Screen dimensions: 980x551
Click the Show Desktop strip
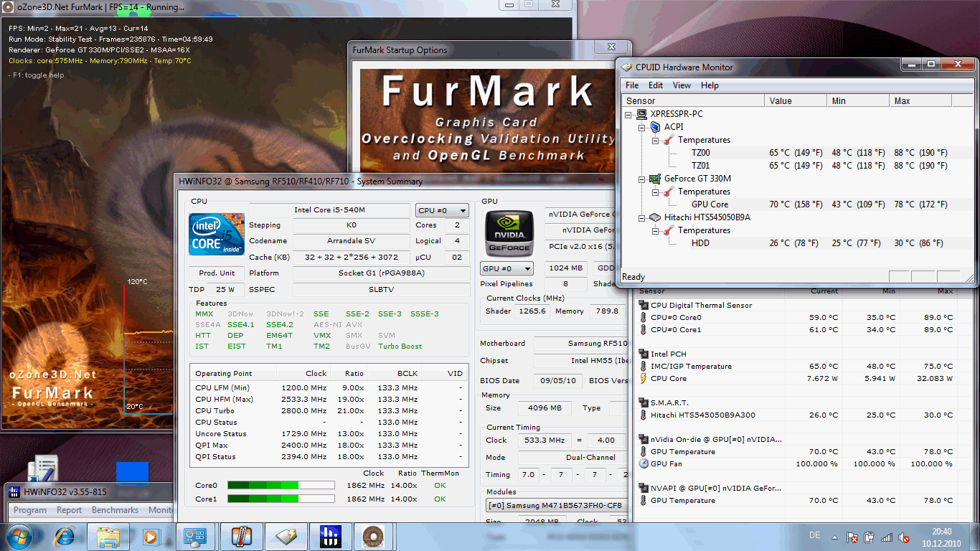coord(974,537)
